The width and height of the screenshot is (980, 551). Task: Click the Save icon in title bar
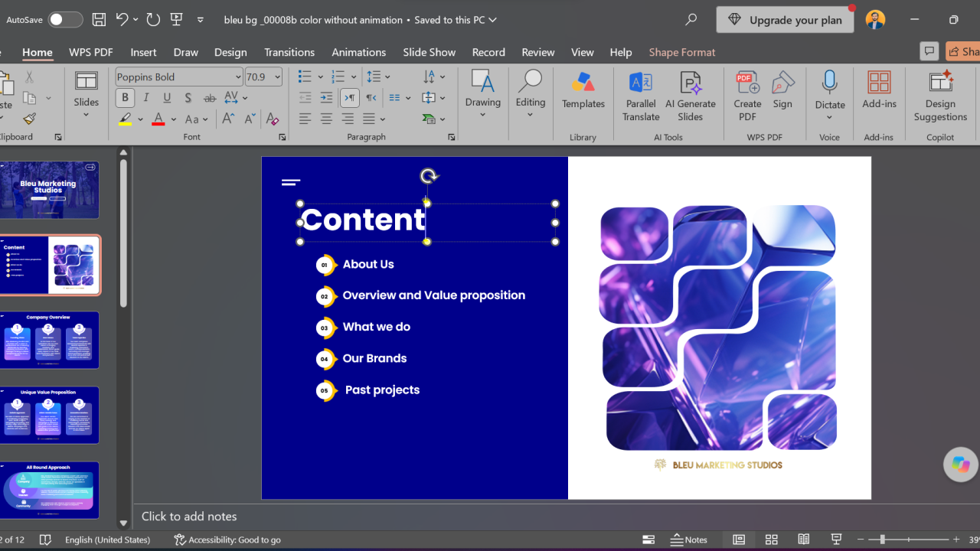click(99, 19)
